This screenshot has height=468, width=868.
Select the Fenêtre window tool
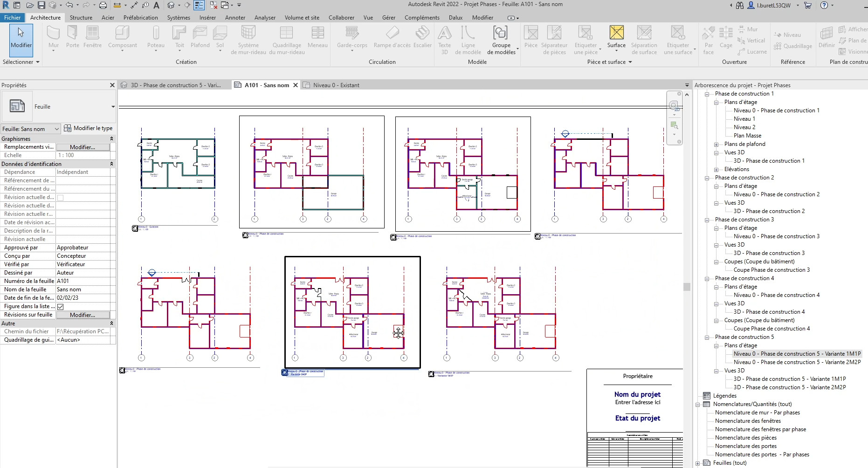pos(92,37)
